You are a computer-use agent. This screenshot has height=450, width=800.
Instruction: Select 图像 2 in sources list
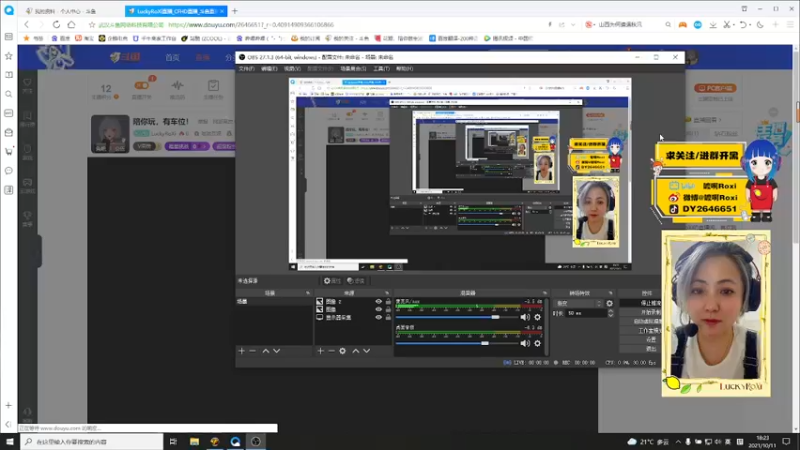point(353,302)
